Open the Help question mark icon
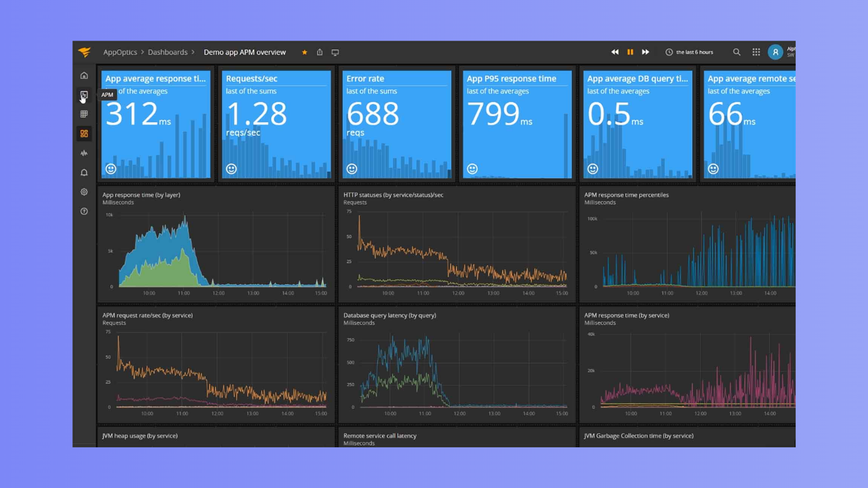The height and width of the screenshot is (488, 868). tap(84, 211)
